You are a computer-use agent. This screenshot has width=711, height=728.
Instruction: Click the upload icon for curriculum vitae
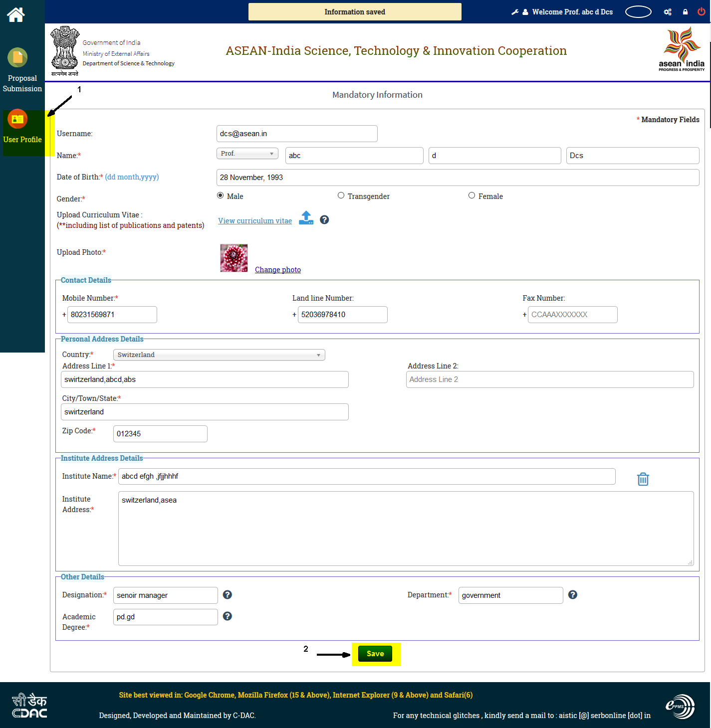tap(306, 218)
